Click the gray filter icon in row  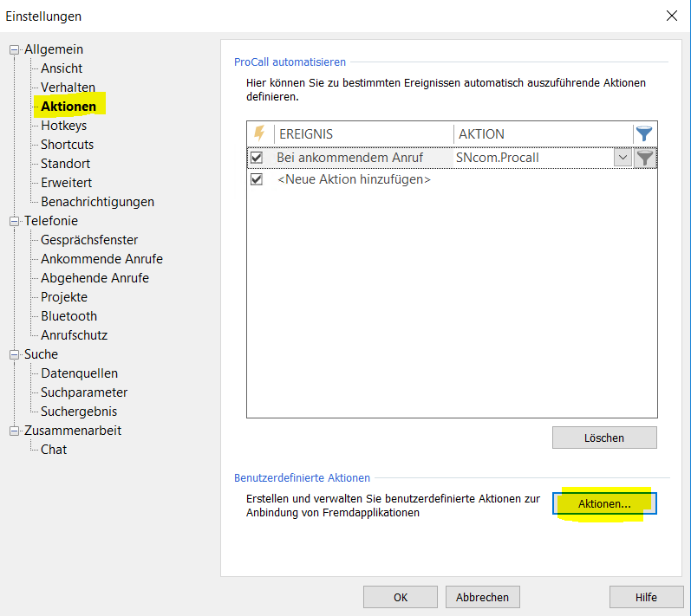[644, 158]
